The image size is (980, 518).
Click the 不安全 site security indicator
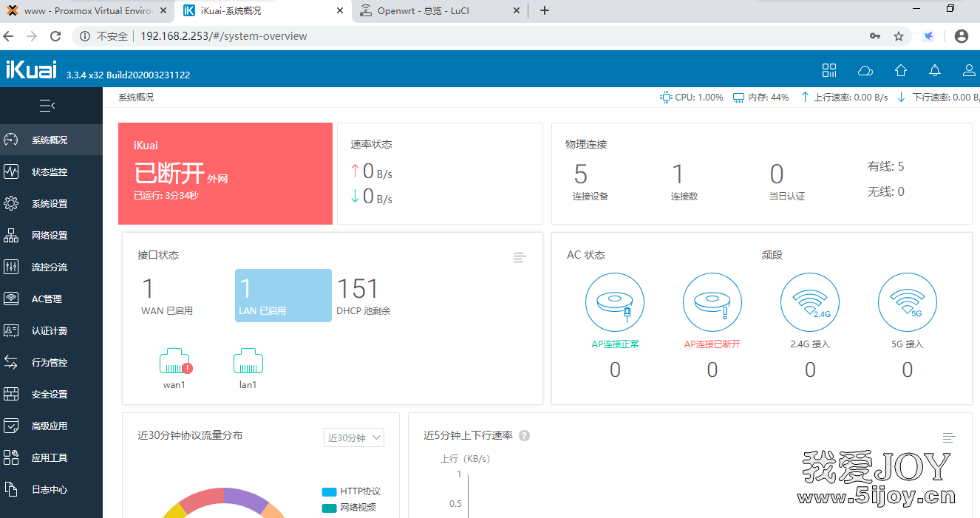tap(104, 36)
